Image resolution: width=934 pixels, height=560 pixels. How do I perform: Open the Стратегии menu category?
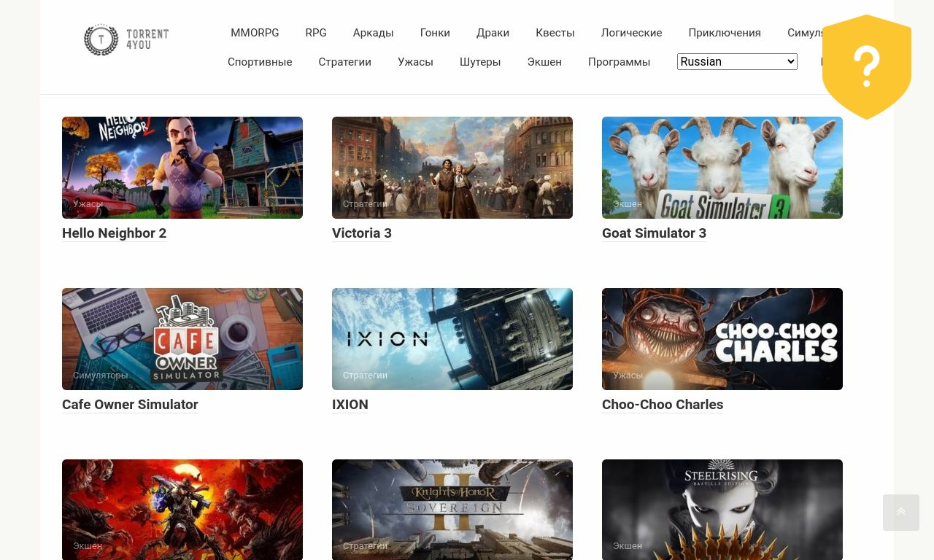(x=344, y=62)
